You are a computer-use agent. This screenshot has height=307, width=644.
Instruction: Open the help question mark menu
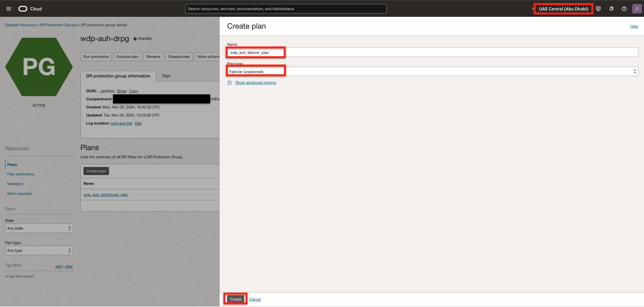pos(624,9)
